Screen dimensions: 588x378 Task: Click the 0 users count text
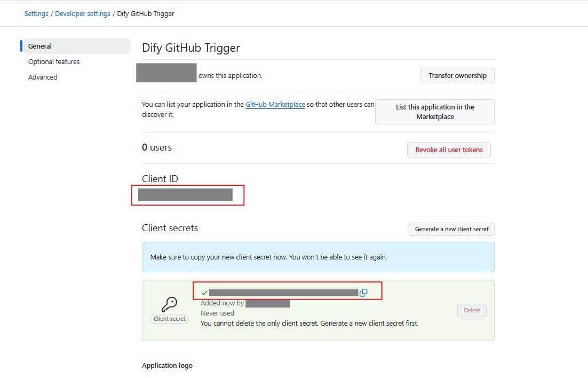(157, 147)
